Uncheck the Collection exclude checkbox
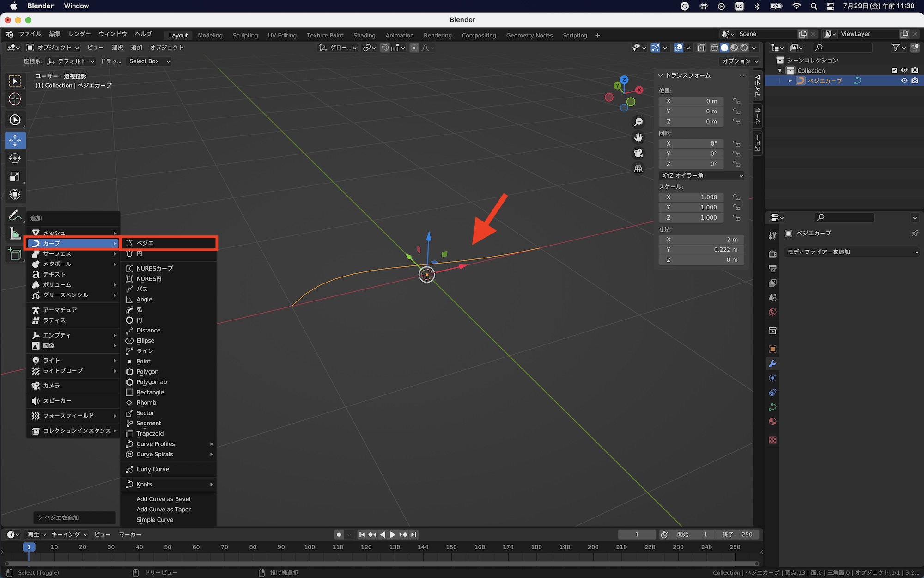This screenshot has width=924, height=578. 894,70
